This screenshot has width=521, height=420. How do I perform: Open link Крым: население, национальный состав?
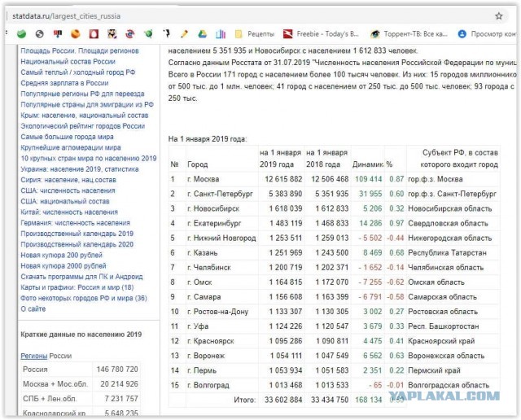point(85,116)
